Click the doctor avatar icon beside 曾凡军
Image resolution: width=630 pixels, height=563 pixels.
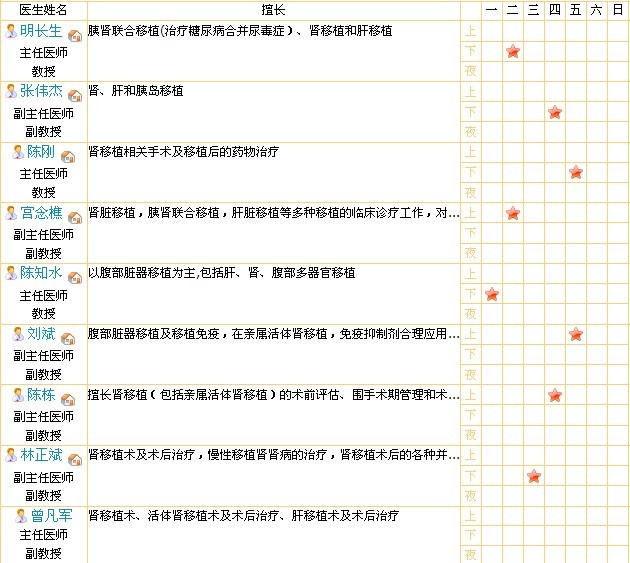pyautogui.click(x=21, y=516)
